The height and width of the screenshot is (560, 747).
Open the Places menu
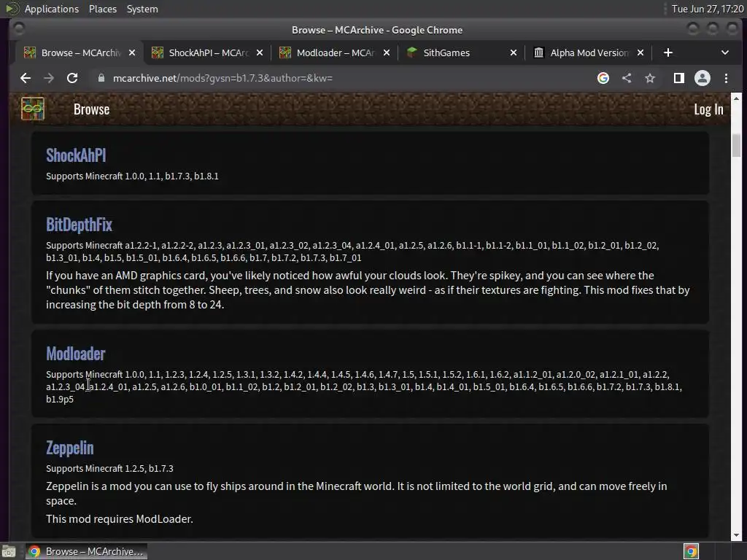102,9
